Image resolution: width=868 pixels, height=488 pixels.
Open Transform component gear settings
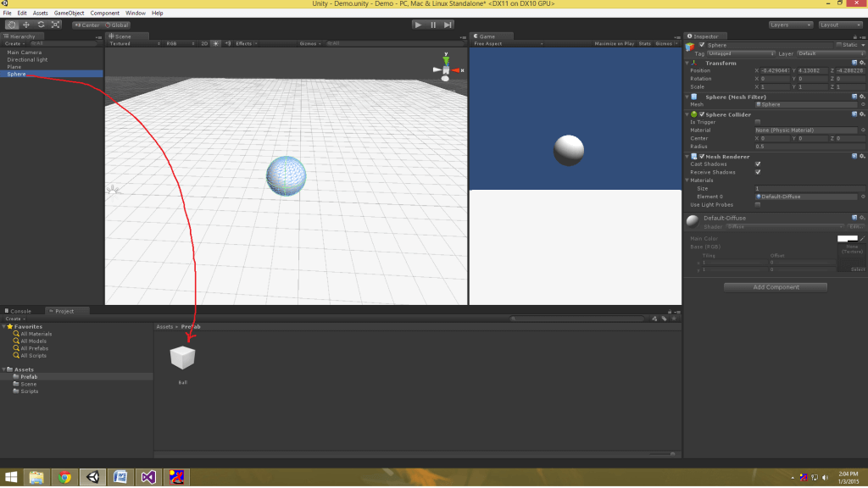pos(862,63)
